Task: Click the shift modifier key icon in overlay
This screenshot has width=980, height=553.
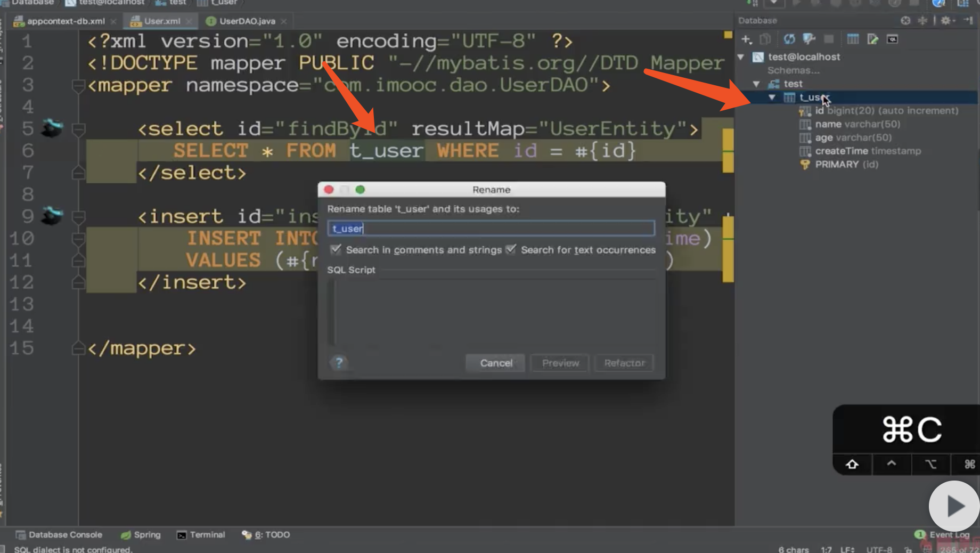Action: click(852, 465)
